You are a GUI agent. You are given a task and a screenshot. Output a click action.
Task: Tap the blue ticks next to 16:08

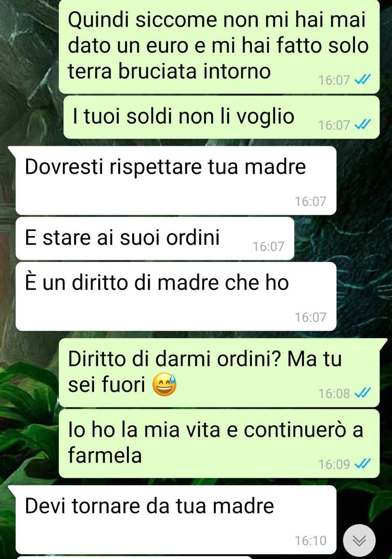click(363, 393)
